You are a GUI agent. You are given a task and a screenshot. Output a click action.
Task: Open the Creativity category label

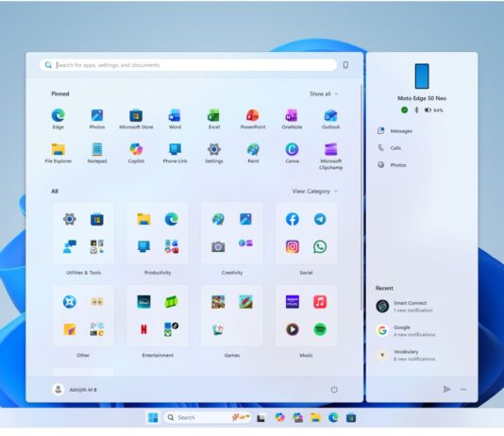coord(232,273)
